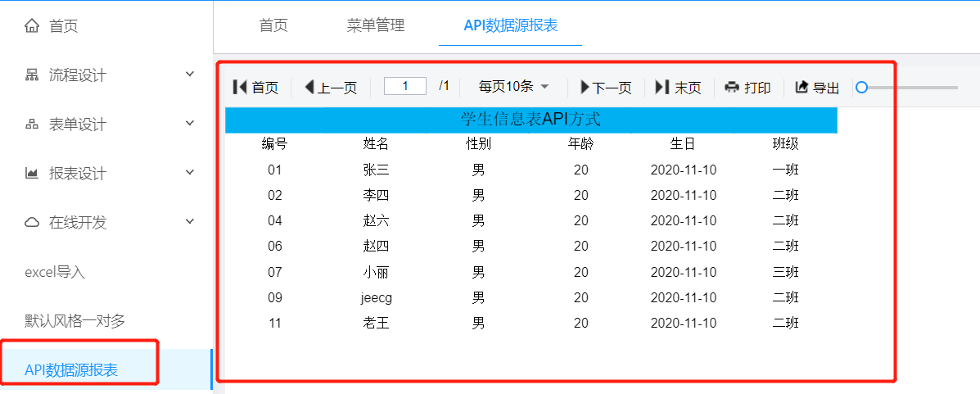Click the name cell 小丽
The width and height of the screenshot is (980, 394).
(x=377, y=272)
